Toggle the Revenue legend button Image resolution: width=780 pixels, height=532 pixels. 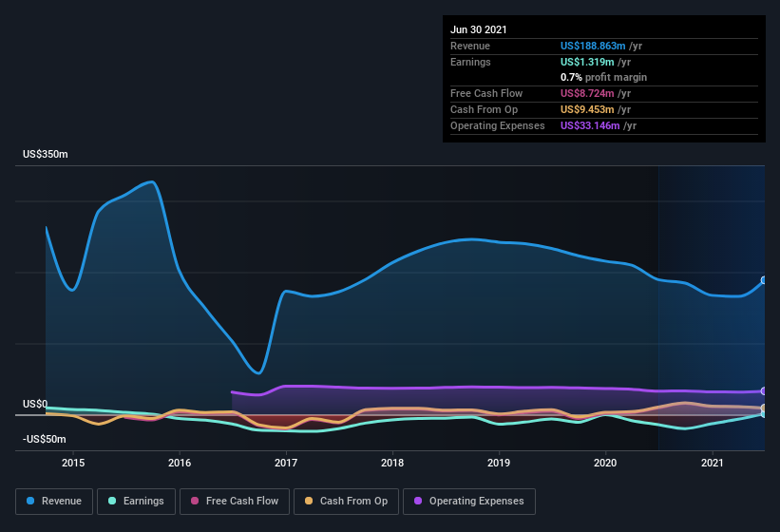[54, 502]
